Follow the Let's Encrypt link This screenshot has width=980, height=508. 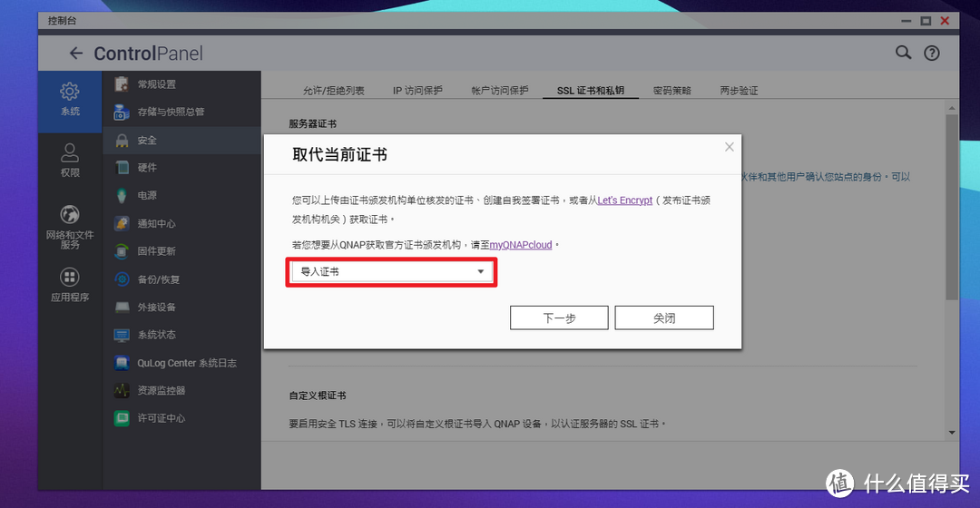point(624,200)
